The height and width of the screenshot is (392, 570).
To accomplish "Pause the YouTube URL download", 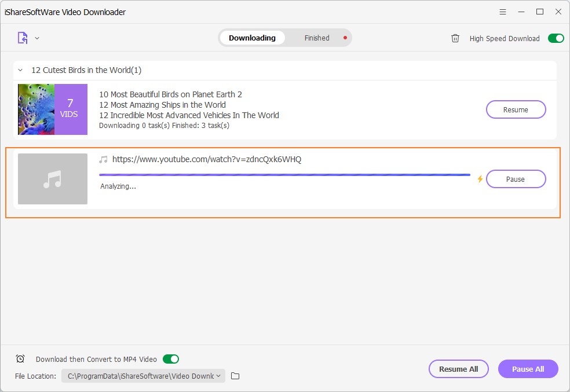I will tap(516, 179).
